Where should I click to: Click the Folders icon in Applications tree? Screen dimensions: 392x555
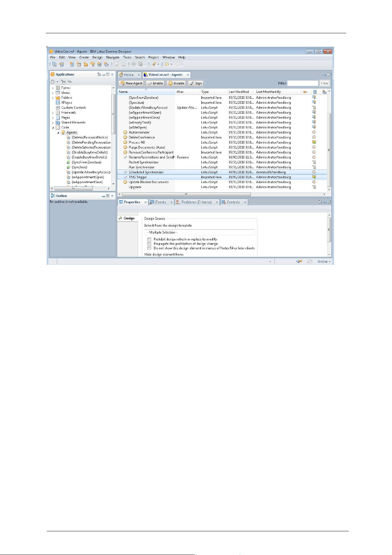[58, 97]
